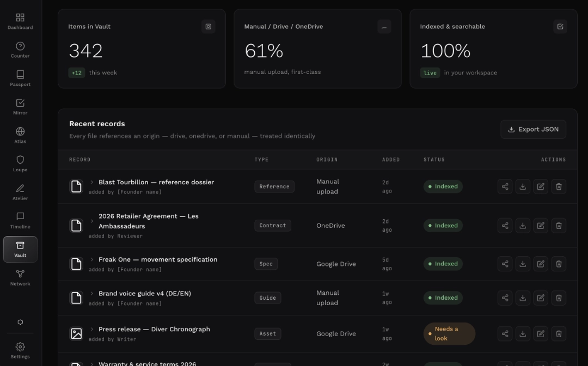Click the RECORD column header
This screenshot has height=366, width=588.
pos(80,159)
